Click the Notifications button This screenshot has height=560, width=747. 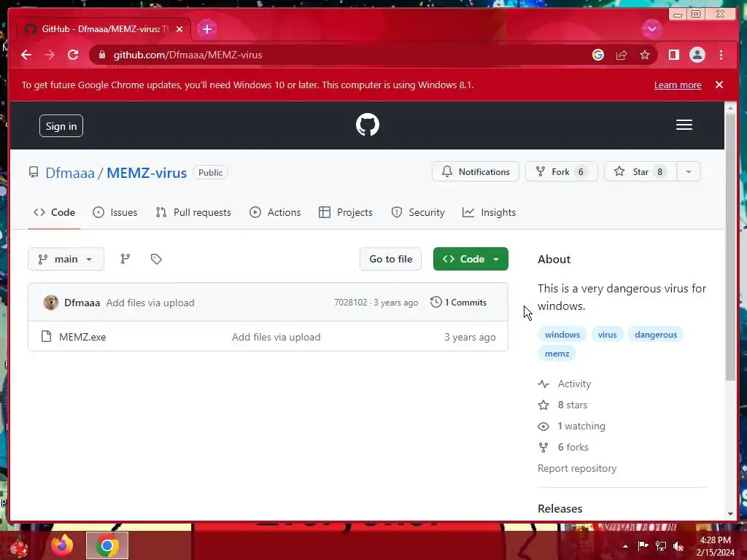(x=476, y=172)
